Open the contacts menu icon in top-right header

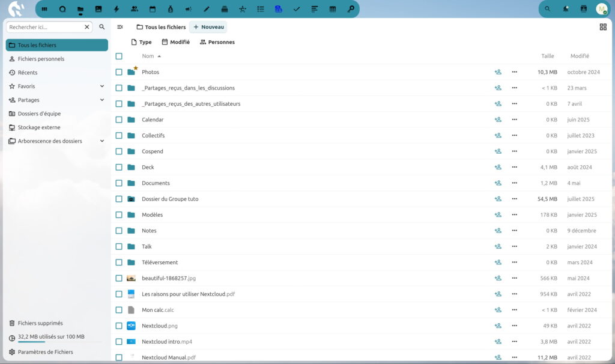coord(584,9)
